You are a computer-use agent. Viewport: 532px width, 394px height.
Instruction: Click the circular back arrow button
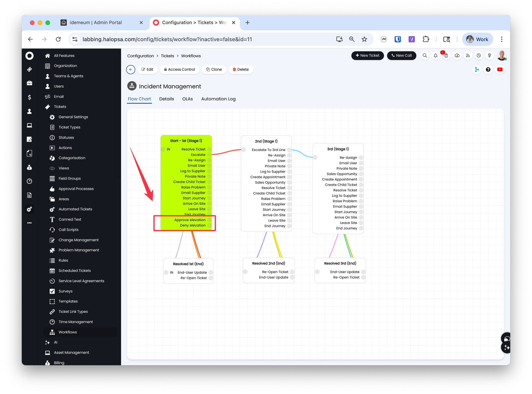point(131,70)
